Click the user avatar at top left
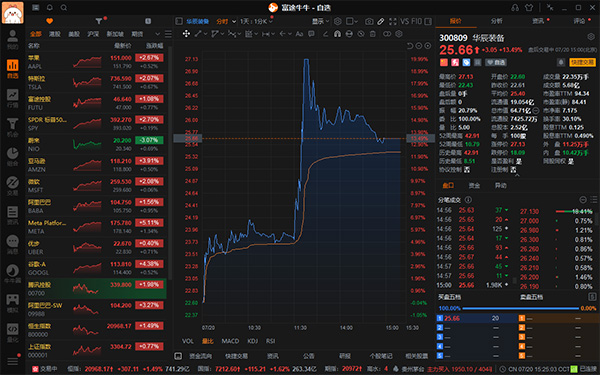The height and width of the screenshot is (375, 600). 13,12
